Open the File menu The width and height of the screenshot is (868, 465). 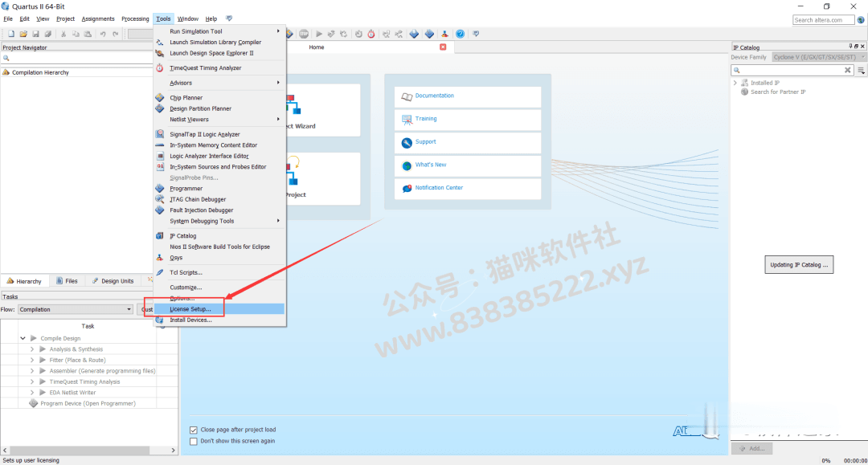tap(8, 18)
